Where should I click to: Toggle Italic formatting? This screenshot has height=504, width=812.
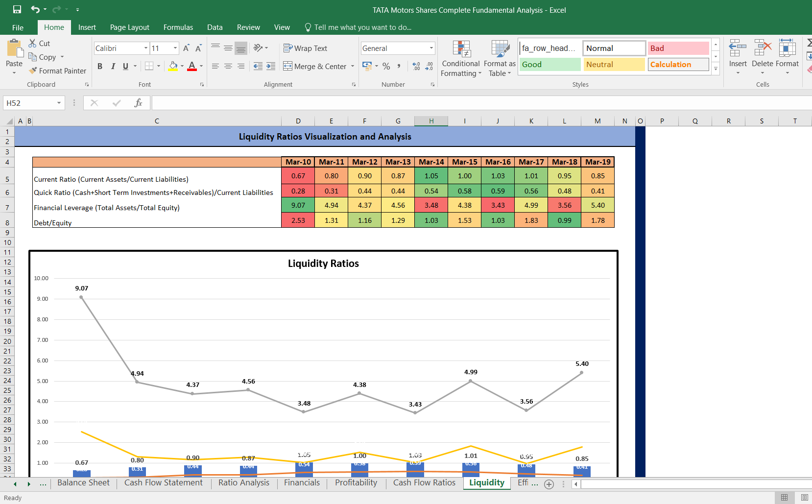coord(113,66)
